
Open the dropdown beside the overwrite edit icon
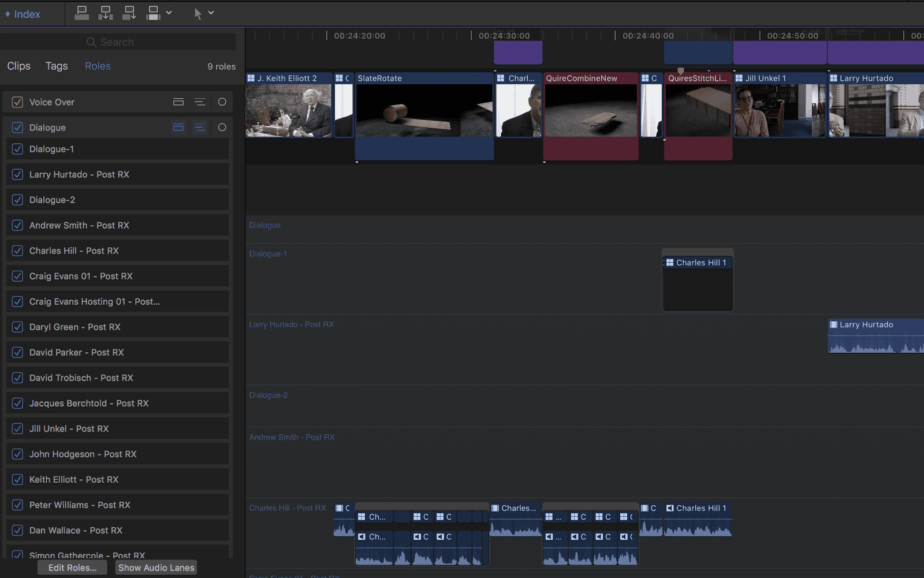click(x=168, y=13)
